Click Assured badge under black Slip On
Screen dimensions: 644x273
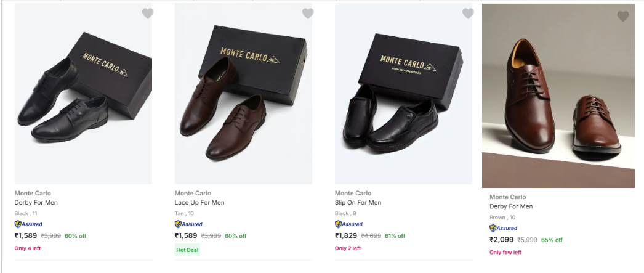[348, 224]
